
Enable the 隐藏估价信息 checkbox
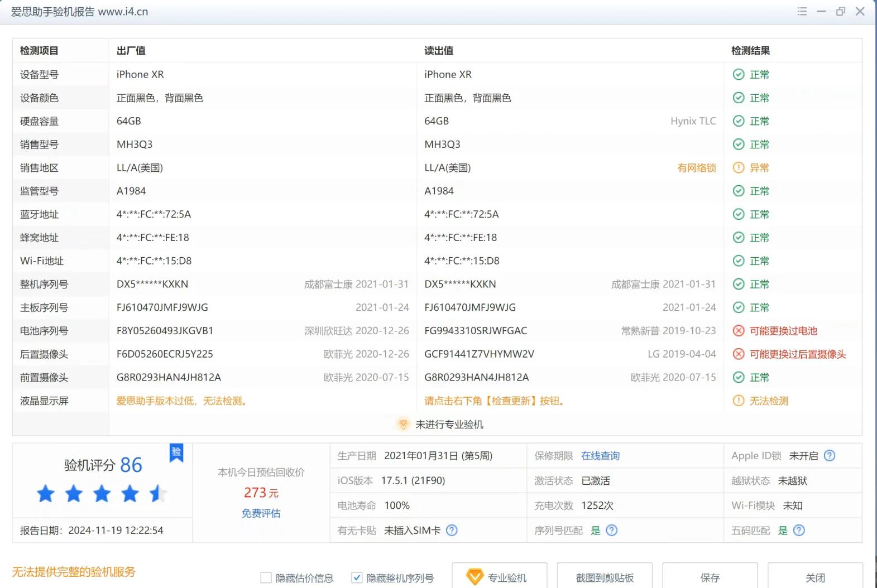coord(266,578)
